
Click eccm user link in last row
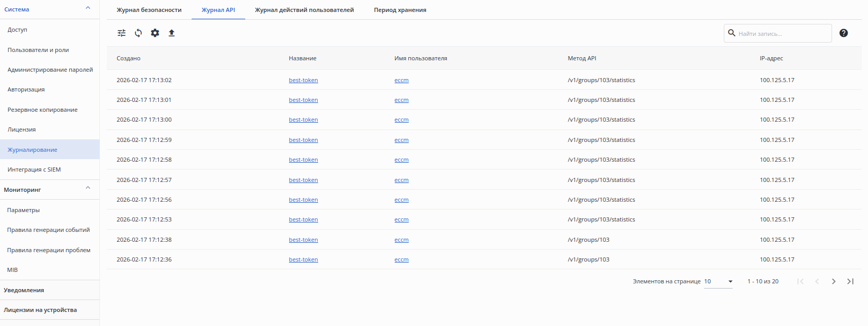(401, 259)
